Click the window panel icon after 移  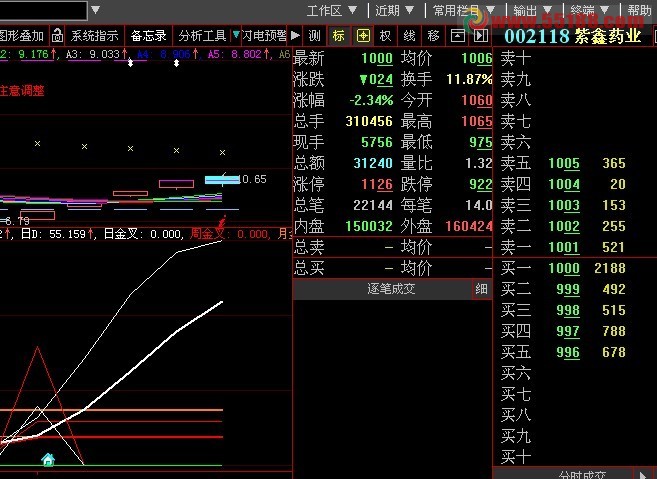click(x=457, y=36)
